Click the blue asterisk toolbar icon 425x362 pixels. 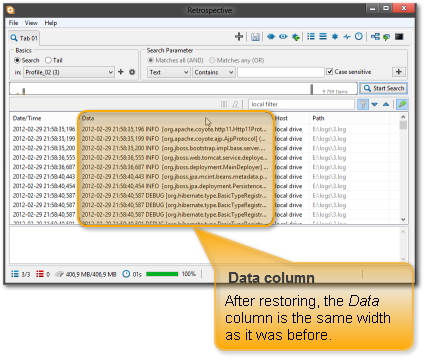[335, 37]
